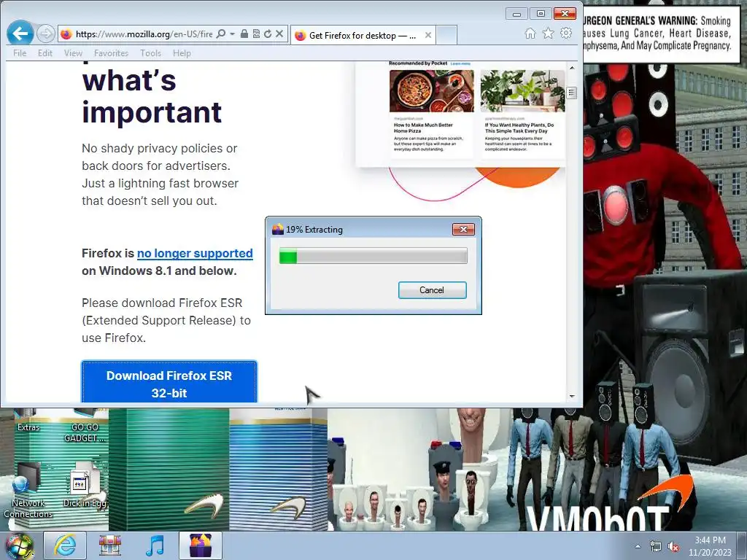The width and height of the screenshot is (747, 560).
Task: Click the Firefox installer taskbar button
Action: coord(201,545)
